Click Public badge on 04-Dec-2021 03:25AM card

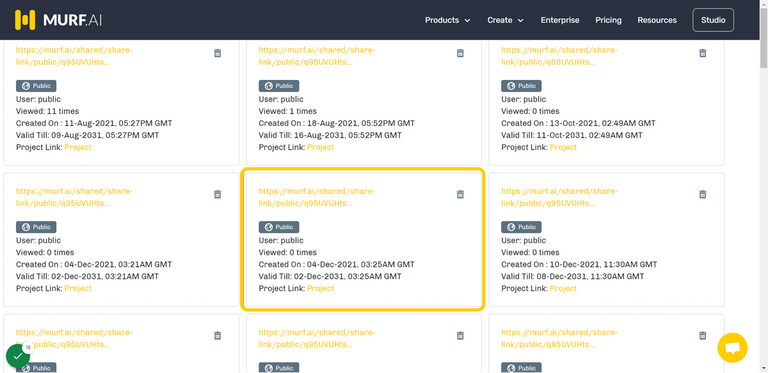279,227
